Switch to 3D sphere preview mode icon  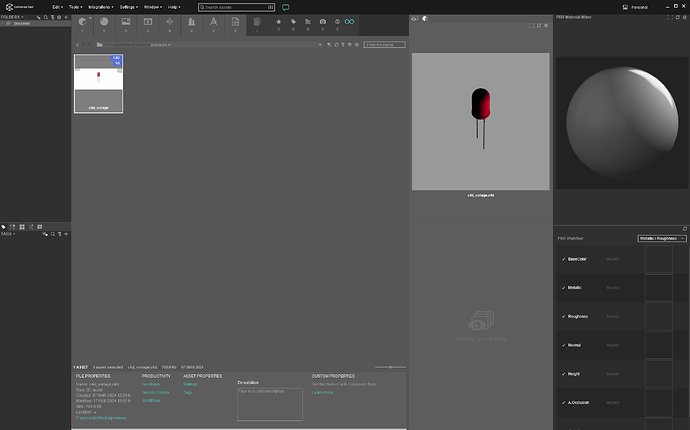pyautogui.click(x=425, y=18)
